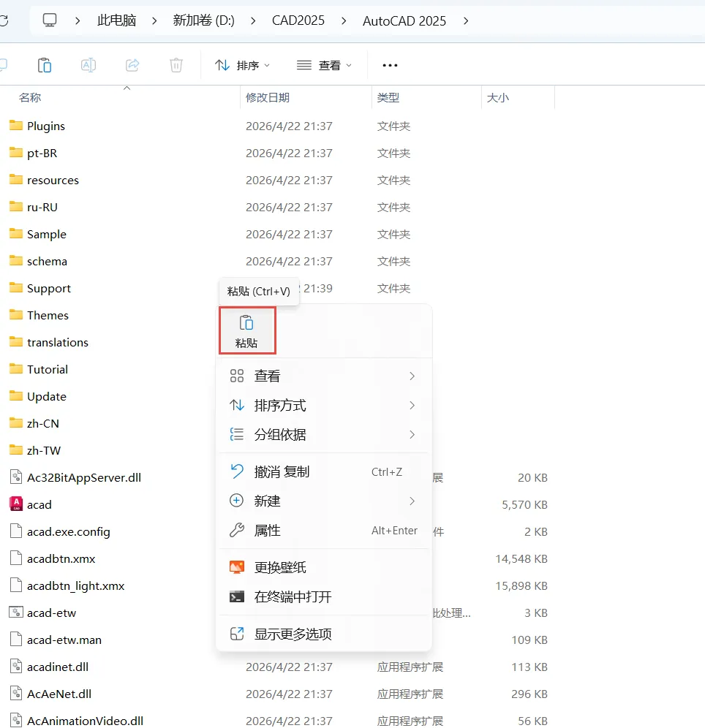This screenshot has width=705, height=728.
Task: Click the Rename icon in the toolbar
Action: pos(88,65)
